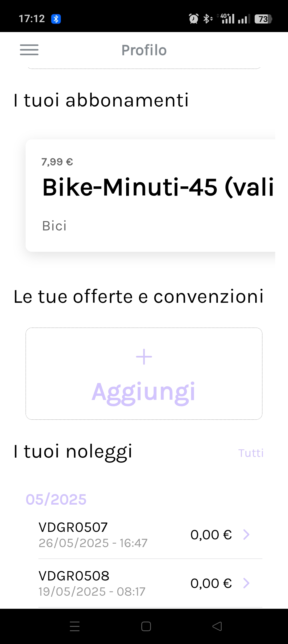The image size is (288, 644).
Task: Tap the blue Bluetooth badge beside the clock
Action: pyautogui.click(x=56, y=19)
